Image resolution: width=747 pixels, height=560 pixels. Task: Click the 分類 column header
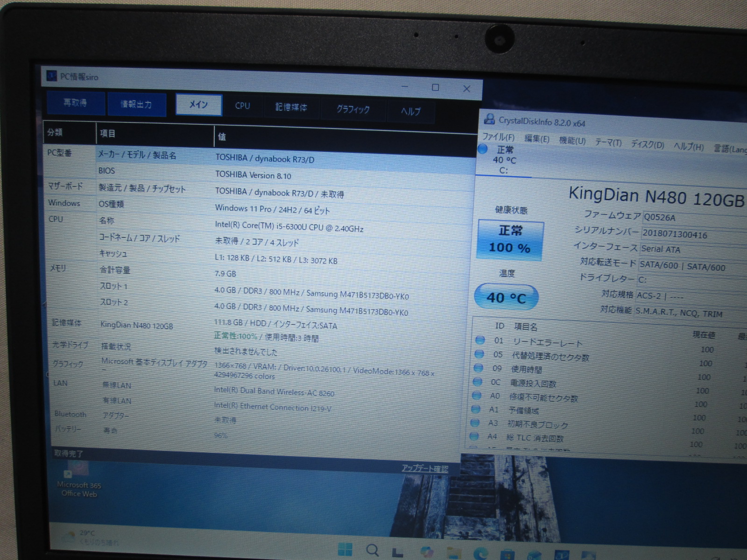point(69,133)
